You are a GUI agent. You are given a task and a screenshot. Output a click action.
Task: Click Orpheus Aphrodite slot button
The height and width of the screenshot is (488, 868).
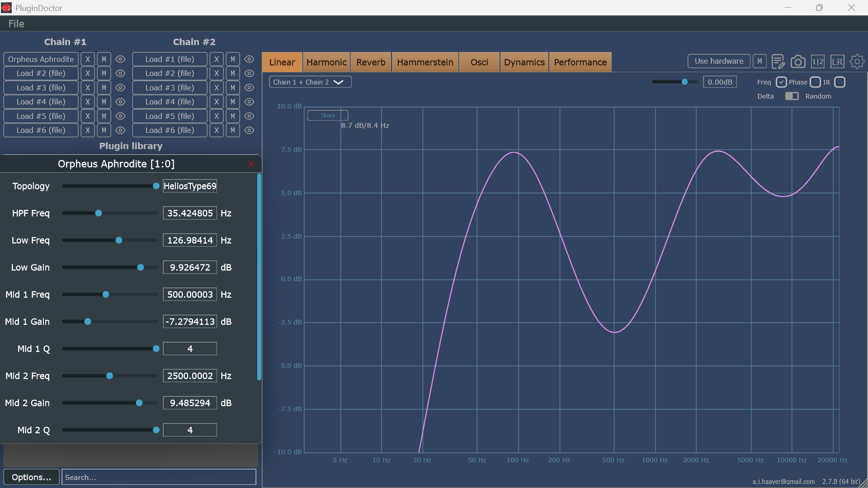coord(41,59)
